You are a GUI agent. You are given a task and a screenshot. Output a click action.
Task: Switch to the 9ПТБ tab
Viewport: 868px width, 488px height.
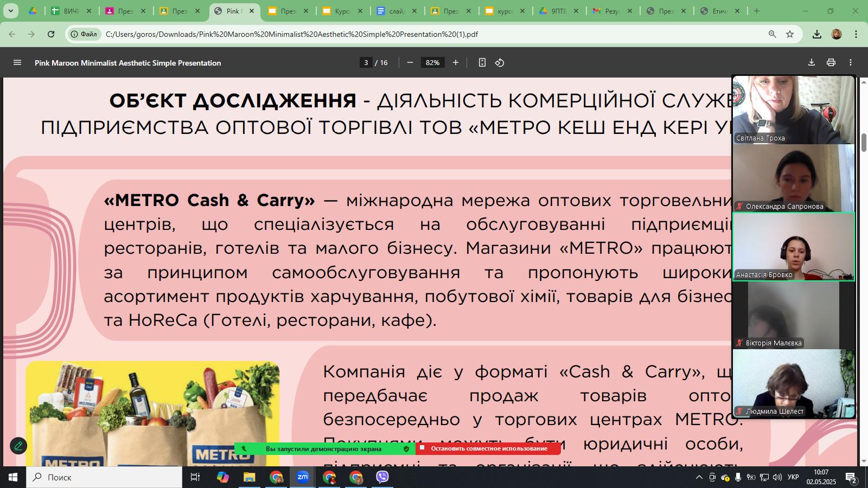click(x=560, y=11)
